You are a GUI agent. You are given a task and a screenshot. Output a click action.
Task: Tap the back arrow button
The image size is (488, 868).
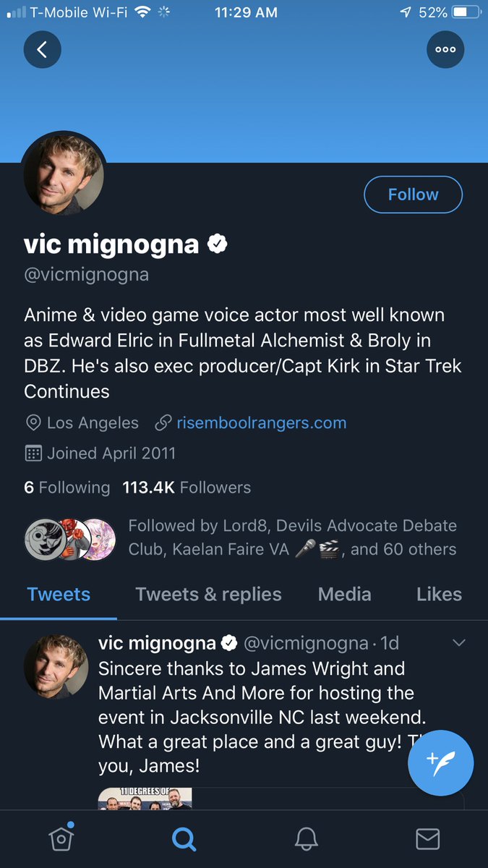tap(42, 49)
